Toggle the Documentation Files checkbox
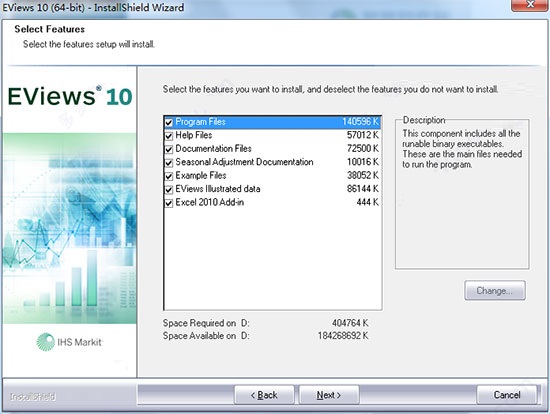This screenshot has height=414, width=550. tap(169, 149)
